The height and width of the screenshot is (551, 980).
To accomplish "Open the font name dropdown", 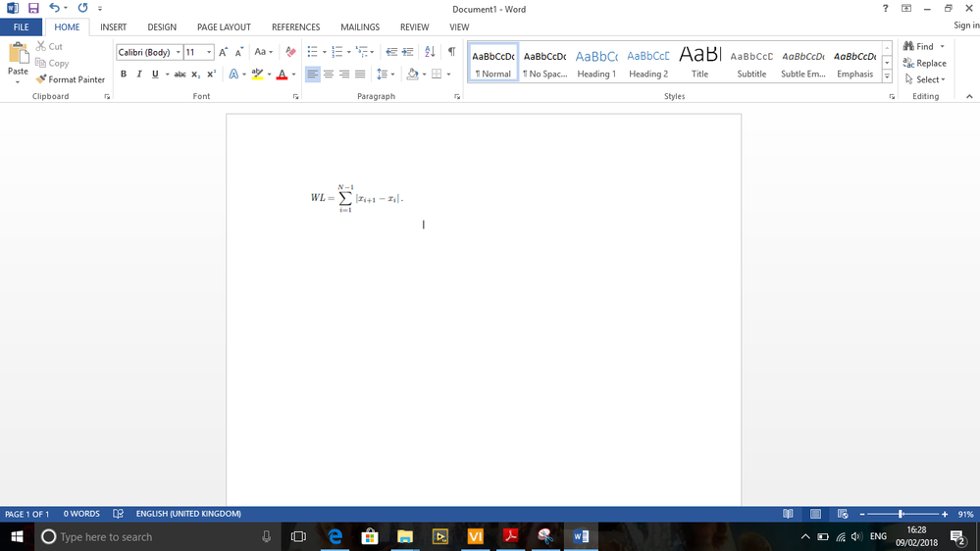I will 179,53.
